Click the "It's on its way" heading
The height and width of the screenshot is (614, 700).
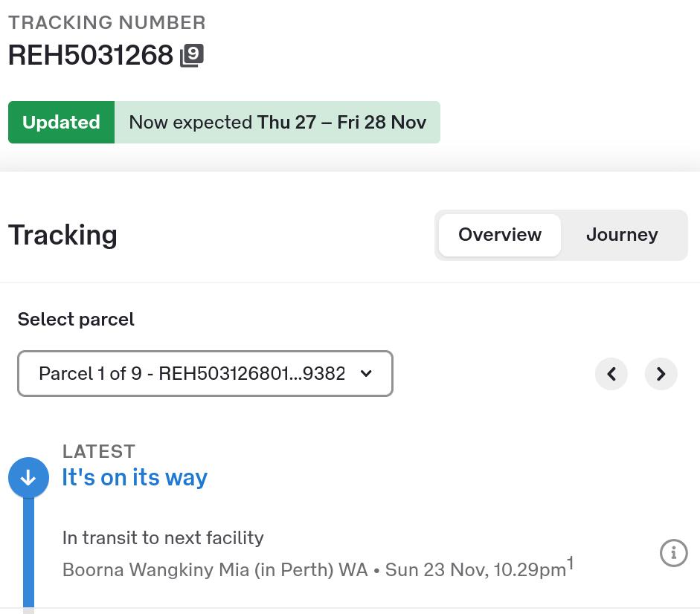[x=135, y=477]
